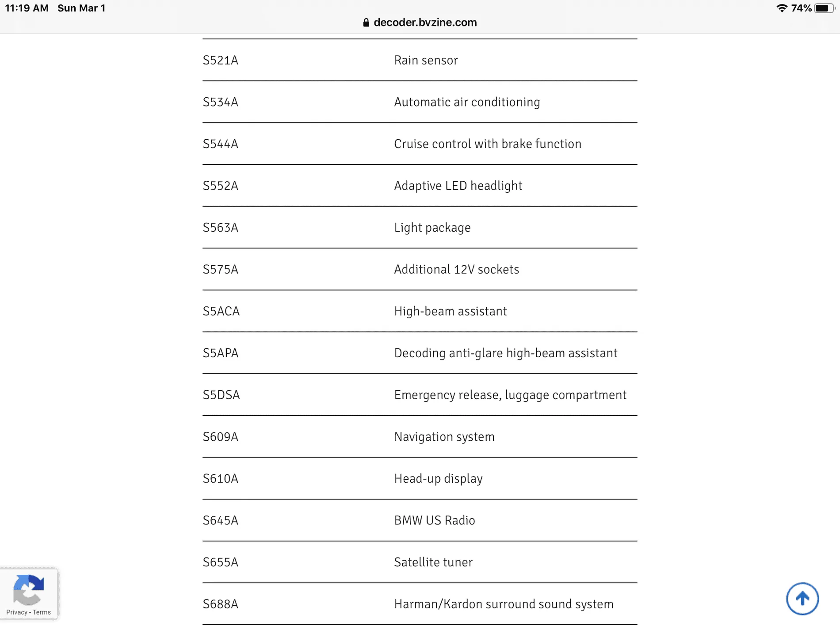
Task: Click the reCAPTCHA logo badge
Action: pos(29,589)
